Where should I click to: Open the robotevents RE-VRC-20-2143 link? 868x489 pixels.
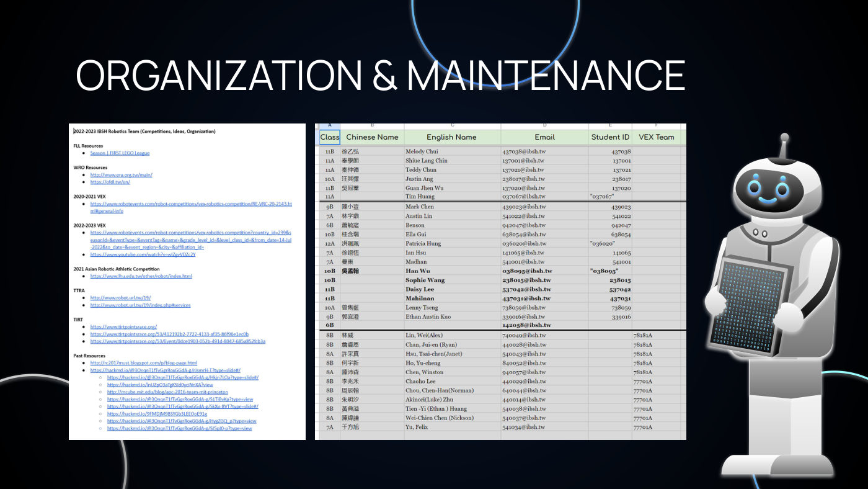coord(191,207)
